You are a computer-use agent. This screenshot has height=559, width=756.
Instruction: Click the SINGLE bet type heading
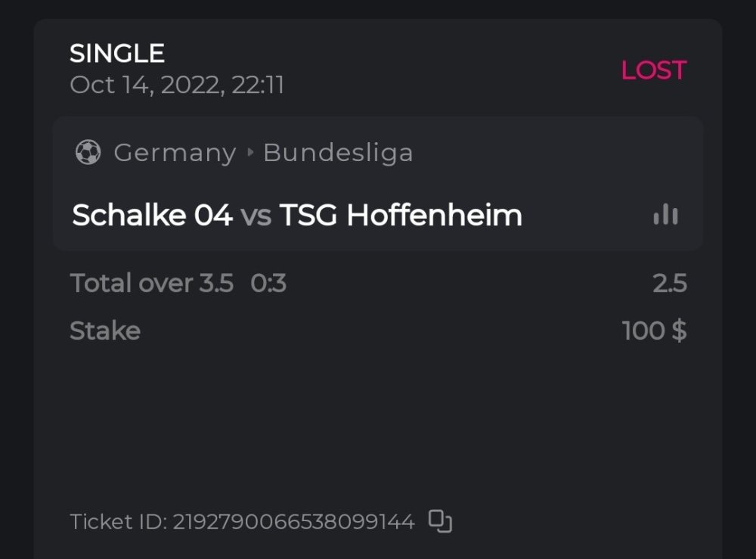117,53
